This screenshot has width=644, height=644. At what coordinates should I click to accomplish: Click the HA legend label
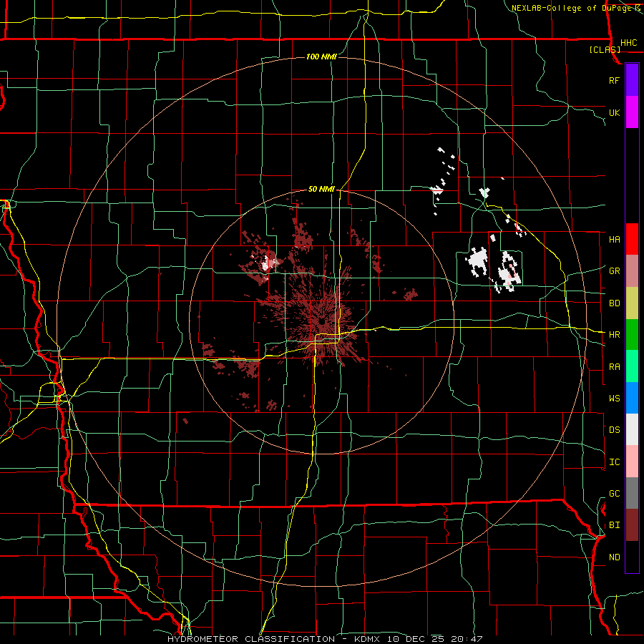[x=614, y=240]
